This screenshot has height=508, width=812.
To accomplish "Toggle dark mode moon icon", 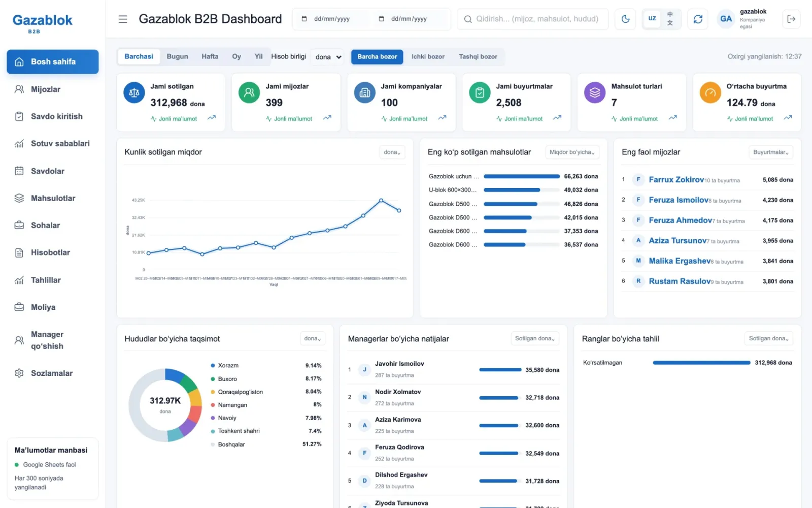I will pos(625,19).
